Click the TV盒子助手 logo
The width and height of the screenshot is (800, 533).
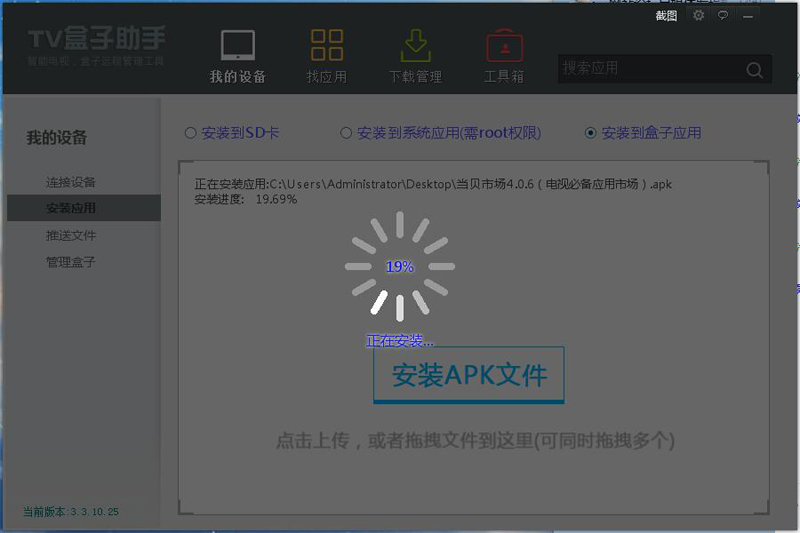coord(96,45)
